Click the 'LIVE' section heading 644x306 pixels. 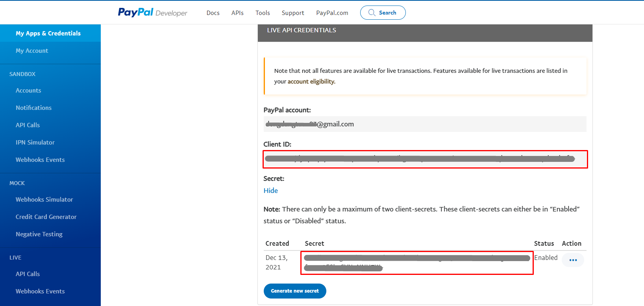click(x=15, y=258)
